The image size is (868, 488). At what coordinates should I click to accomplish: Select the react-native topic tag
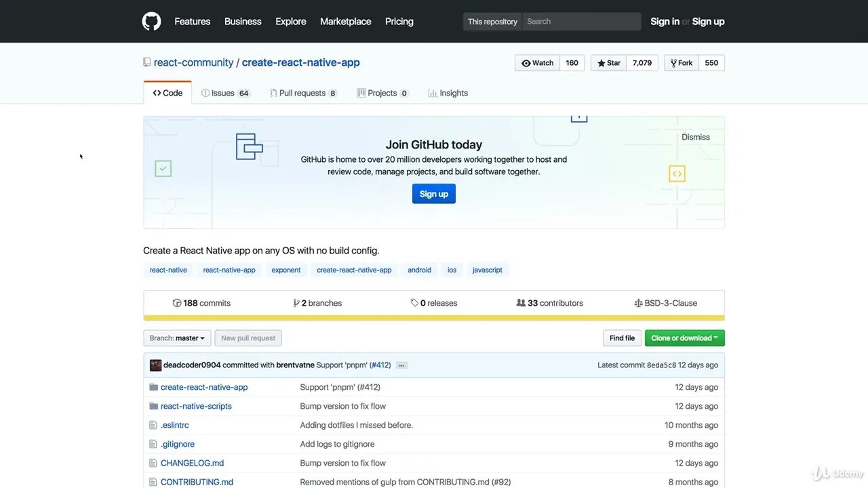(x=168, y=270)
